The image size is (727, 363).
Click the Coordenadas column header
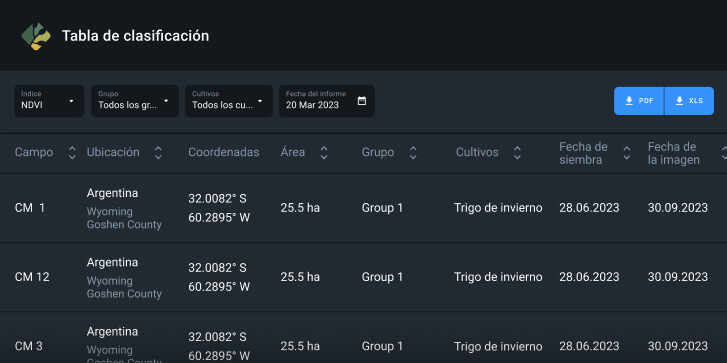pyautogui.click(x=223, y=152)
